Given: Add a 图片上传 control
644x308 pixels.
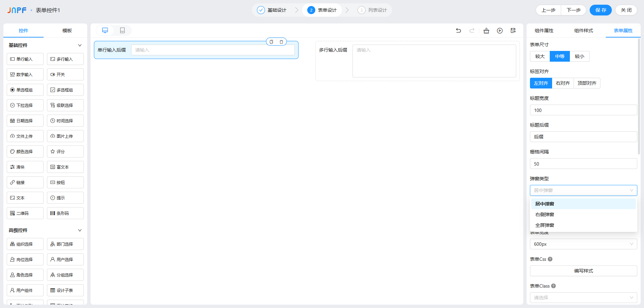Looking at the screenshot, I should (x=65, y=136).
